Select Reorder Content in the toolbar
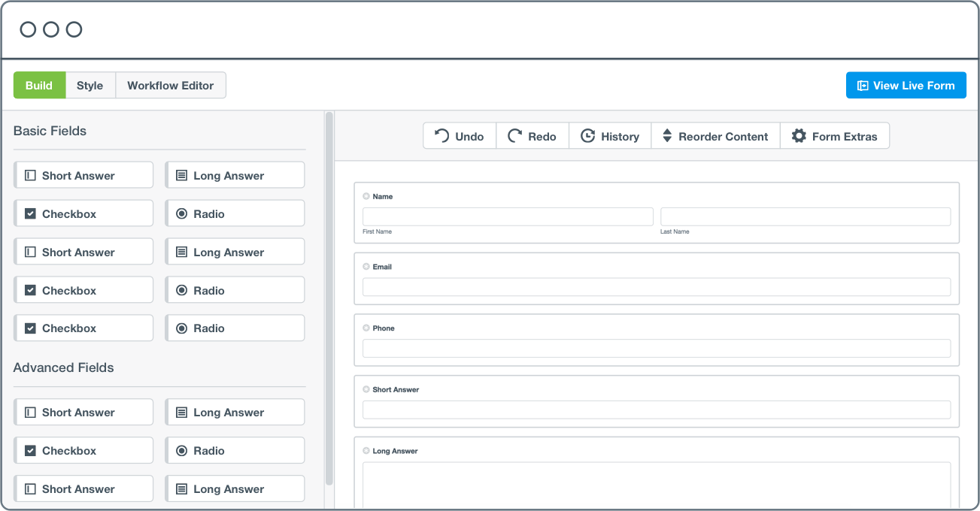The height and width of the screenshot is (511, 980). (715, 136)
